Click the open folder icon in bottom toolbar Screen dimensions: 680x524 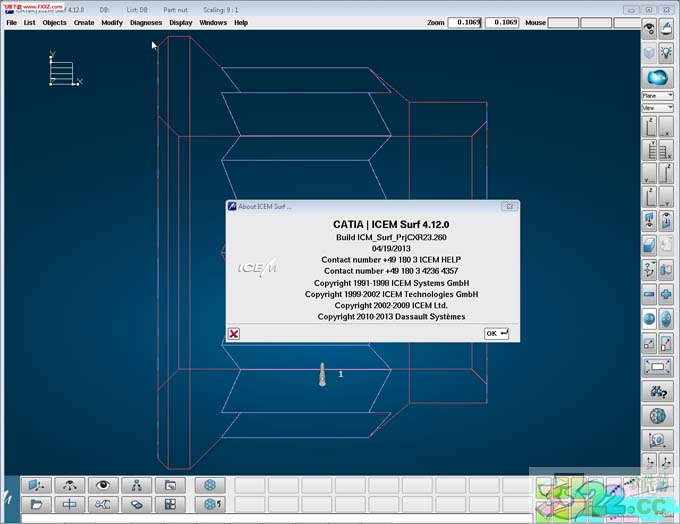37,504
